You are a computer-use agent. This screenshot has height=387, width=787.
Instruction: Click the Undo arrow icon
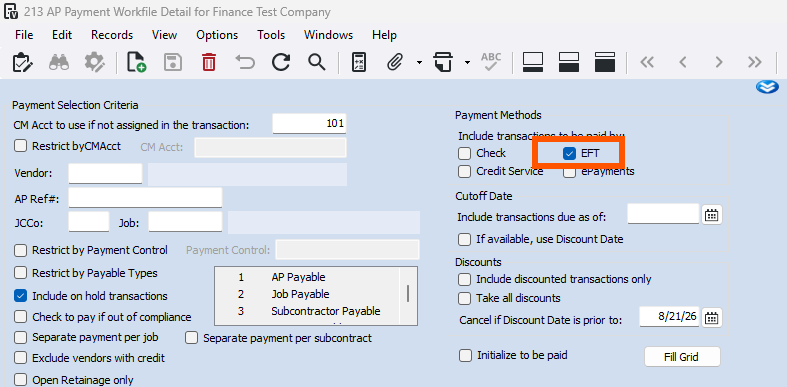point(245,62)
